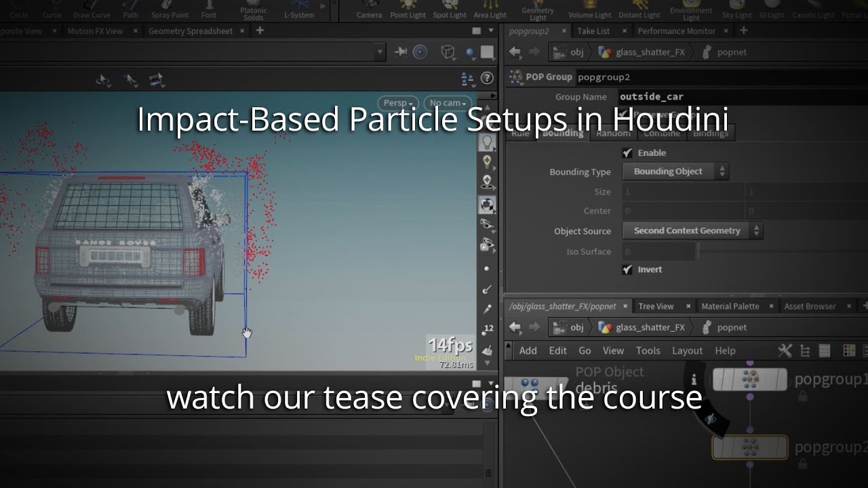The width and height of the screenshot is (868, 488).
Task: Toggle the Invert checkbox
Action: point(627,270)
